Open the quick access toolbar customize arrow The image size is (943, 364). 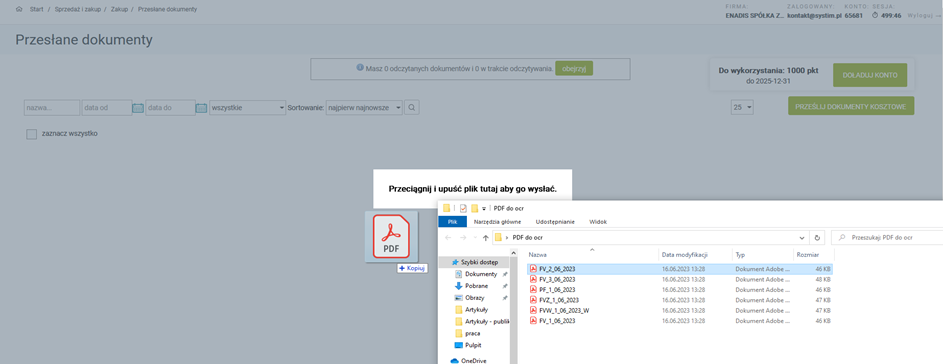(x=484, y=209)
